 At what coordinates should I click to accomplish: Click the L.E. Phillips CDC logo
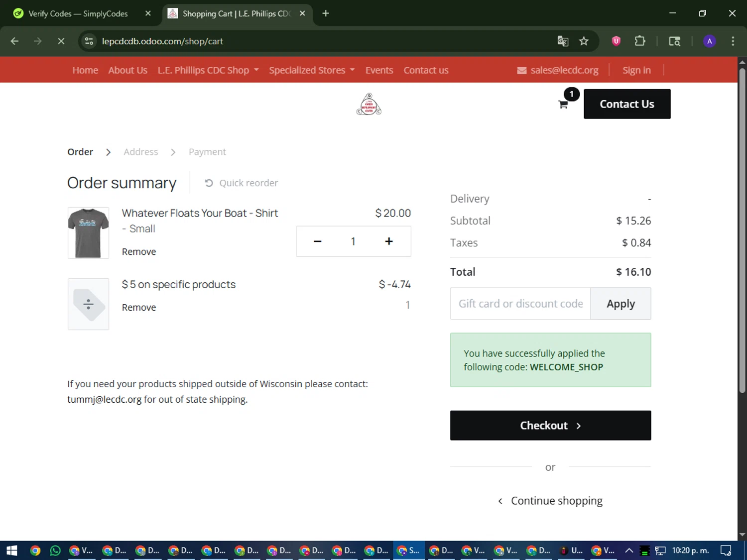click(x=369, y=104)
